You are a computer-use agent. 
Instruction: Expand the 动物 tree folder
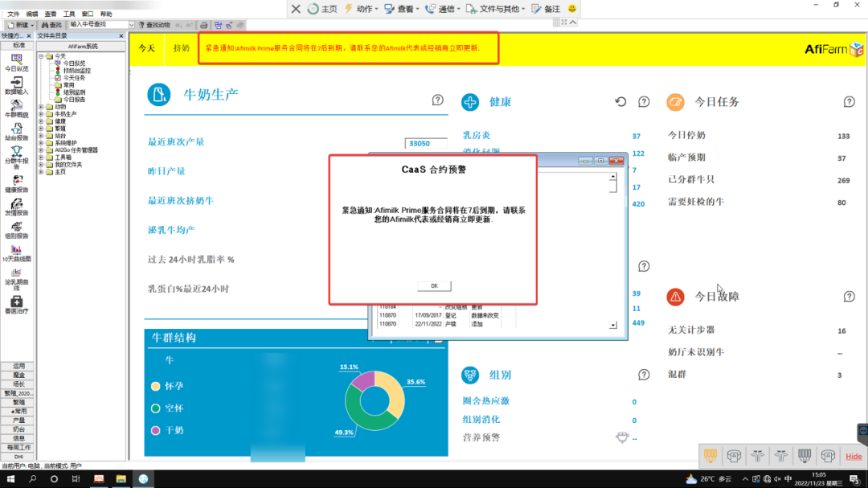[x=41, y=107]
